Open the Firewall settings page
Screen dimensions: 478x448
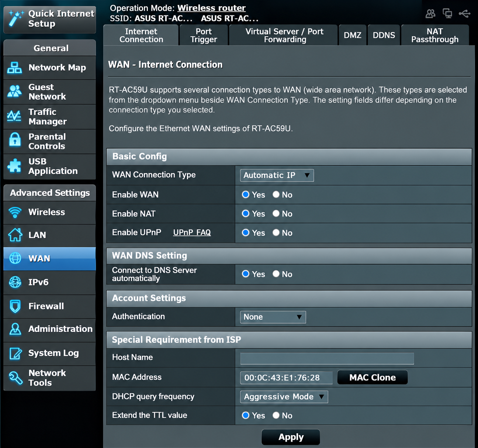pyautogui.click(x=50, y=306)
